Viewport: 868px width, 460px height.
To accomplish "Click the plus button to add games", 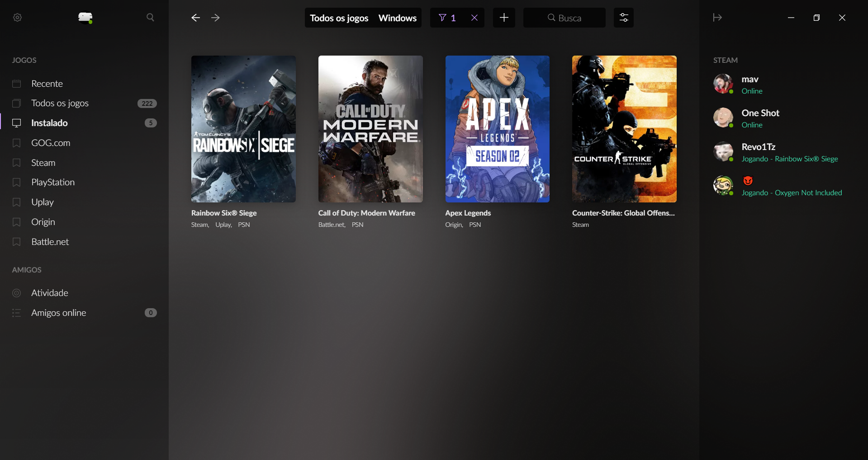I will point(504,18).
